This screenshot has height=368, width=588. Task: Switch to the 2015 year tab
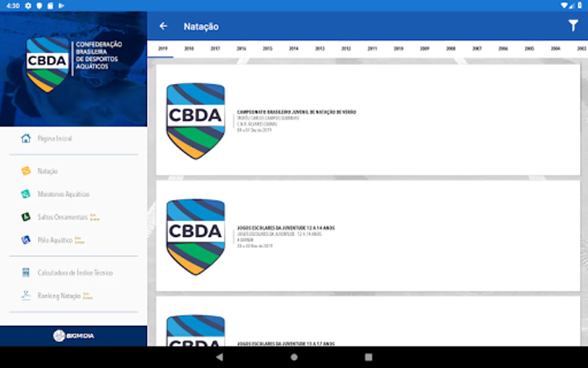267,48
